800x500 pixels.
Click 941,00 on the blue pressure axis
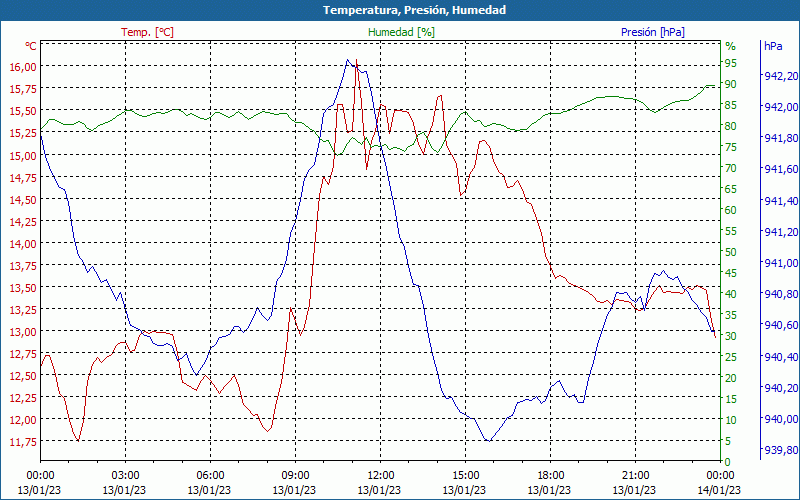pyautogui.click(x=781, y=263)
